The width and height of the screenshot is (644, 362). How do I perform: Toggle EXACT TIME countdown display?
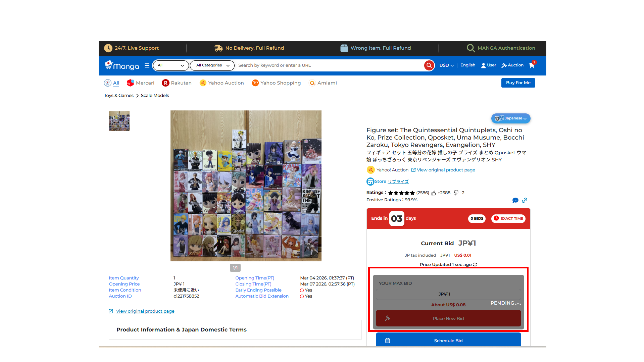coord(508,218)
